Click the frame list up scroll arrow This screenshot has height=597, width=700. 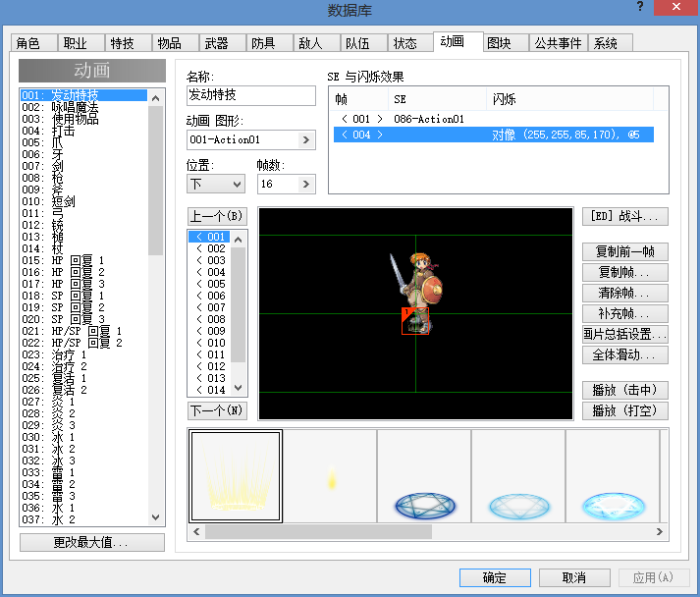(x=239, y=240)
